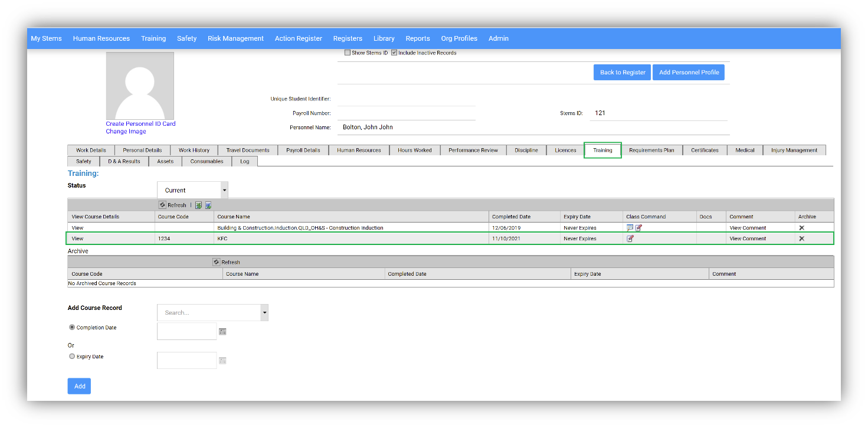Switch to the D & A Results tab
The image size is (868, 428).
pos(124,161)
